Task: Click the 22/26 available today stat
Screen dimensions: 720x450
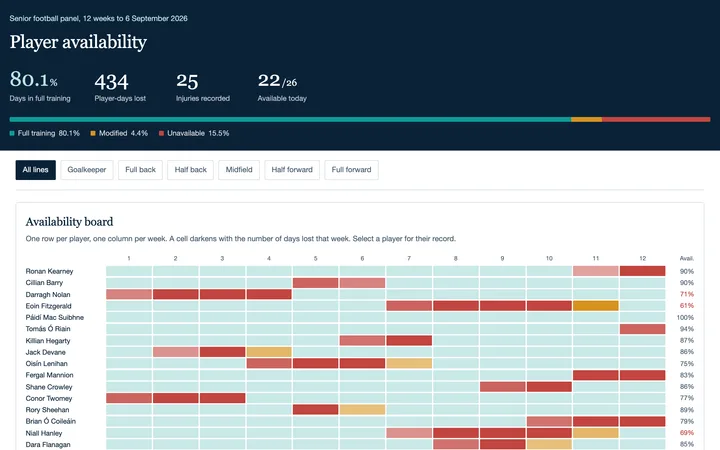Action: pyautogui.click(x=282, y=86)
